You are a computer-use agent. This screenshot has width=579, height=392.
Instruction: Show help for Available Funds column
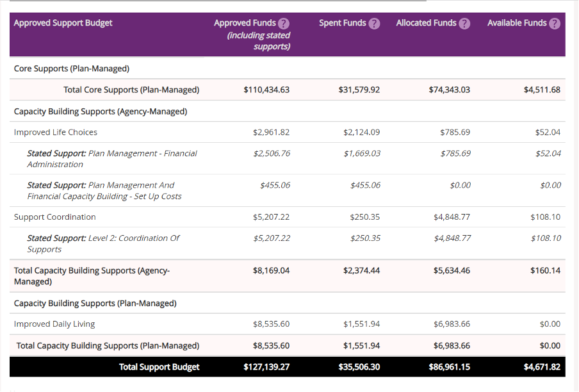coord(555,24)
